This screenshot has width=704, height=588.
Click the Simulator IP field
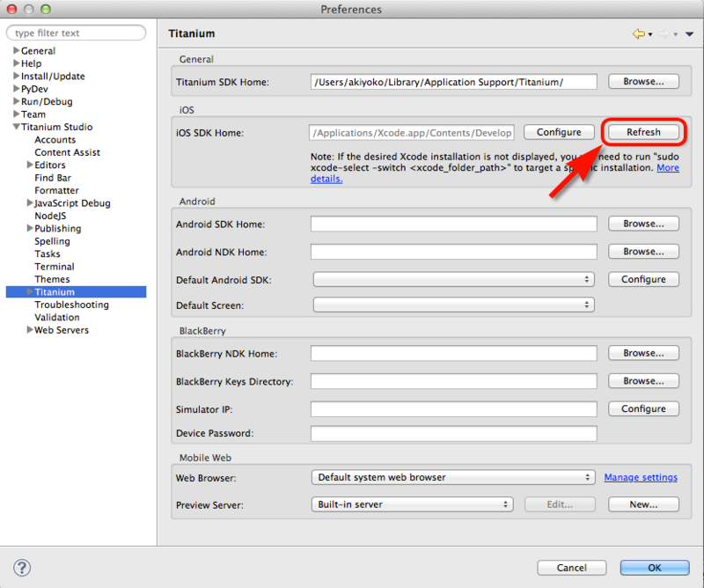[453, 408]
